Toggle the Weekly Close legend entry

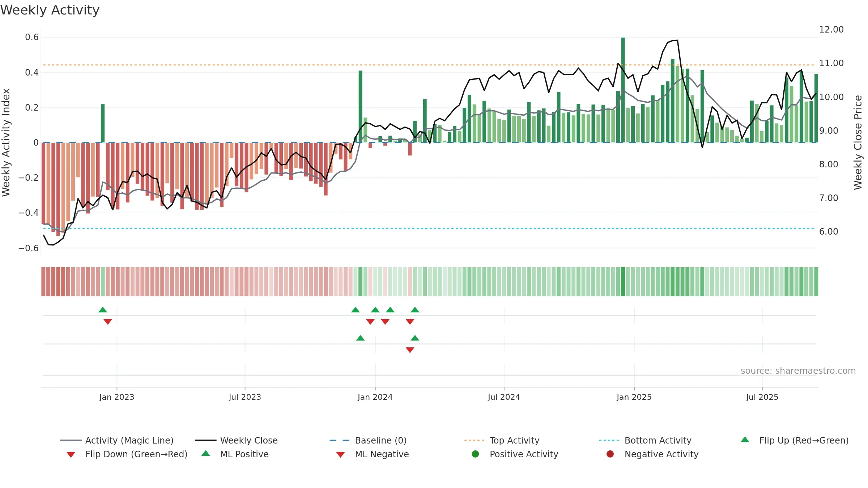(x=236, y=440)
